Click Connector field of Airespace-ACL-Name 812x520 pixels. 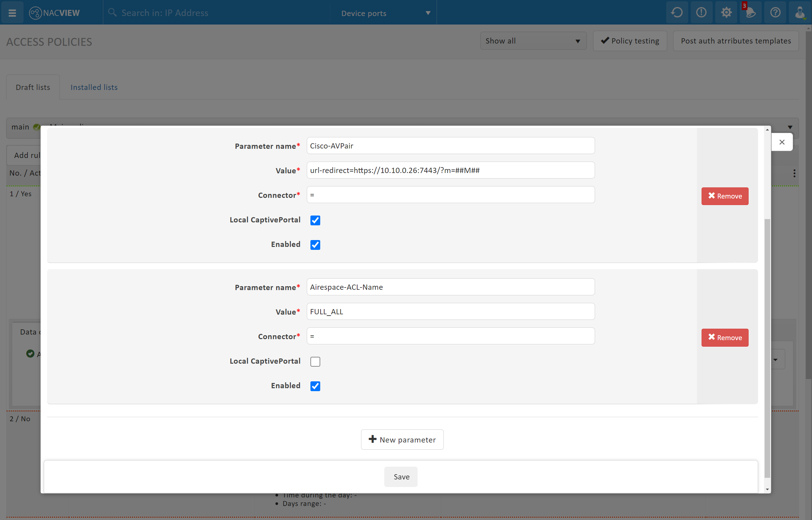[x=450, y=336]
